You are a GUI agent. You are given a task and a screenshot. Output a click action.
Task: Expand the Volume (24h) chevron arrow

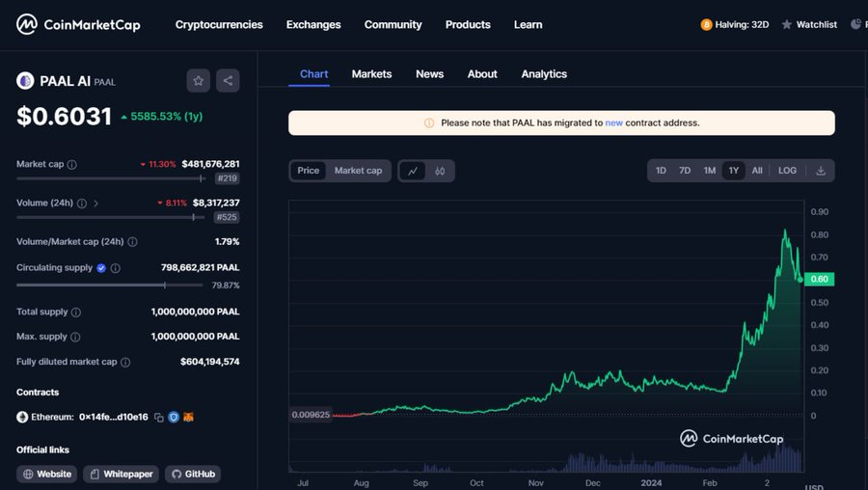(96, 204)
